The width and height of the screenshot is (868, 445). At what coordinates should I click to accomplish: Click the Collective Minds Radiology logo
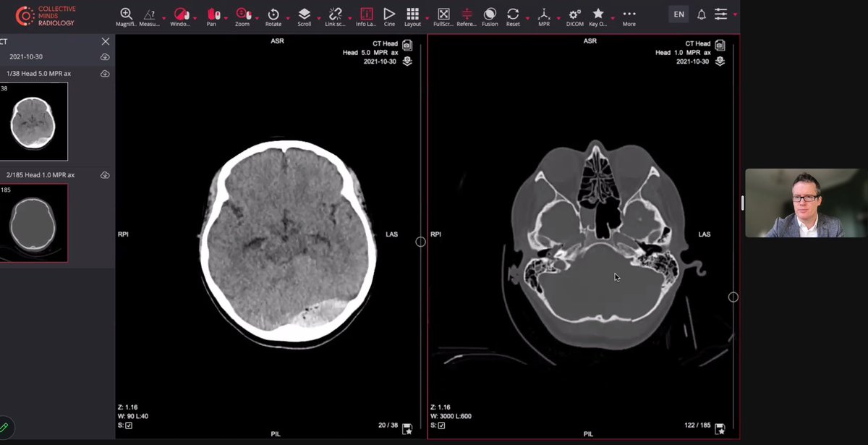(x=45, y=16)
